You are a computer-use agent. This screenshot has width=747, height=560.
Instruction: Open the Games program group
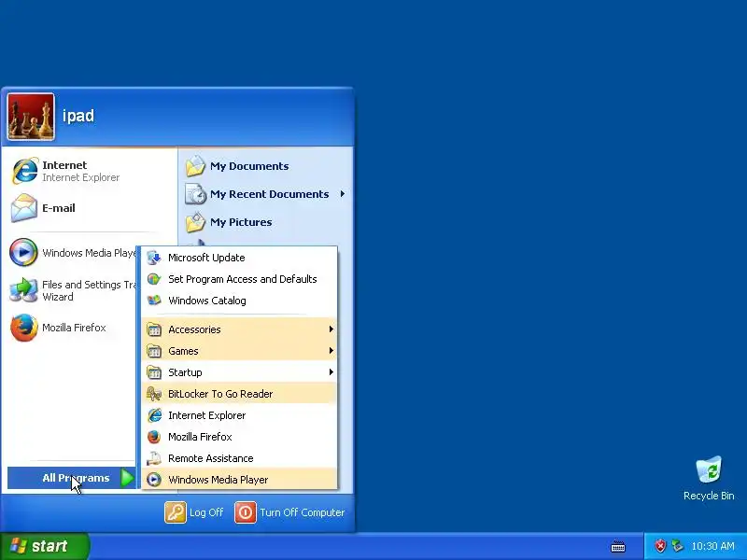(x=239, y=351)
